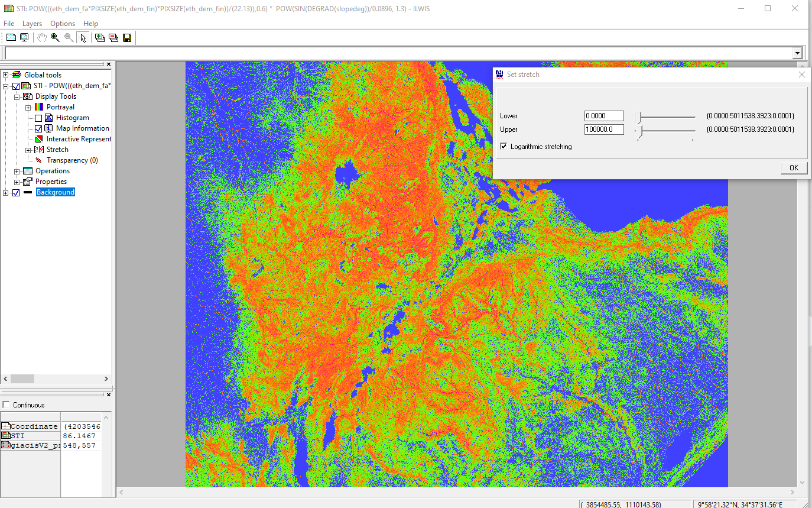Click the Interactive Representation icon

pos(38,139)
